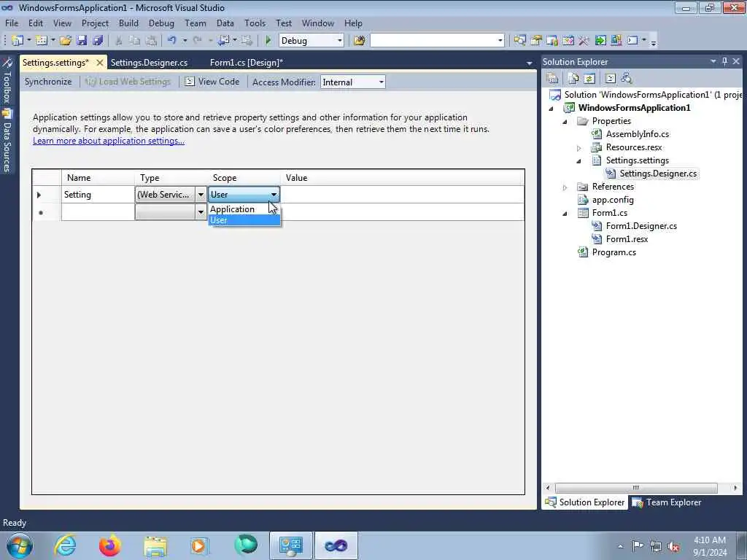Click the Add New Item toolbar icon
The width and height of the screenshot is (747, 560).
(42, 41)
